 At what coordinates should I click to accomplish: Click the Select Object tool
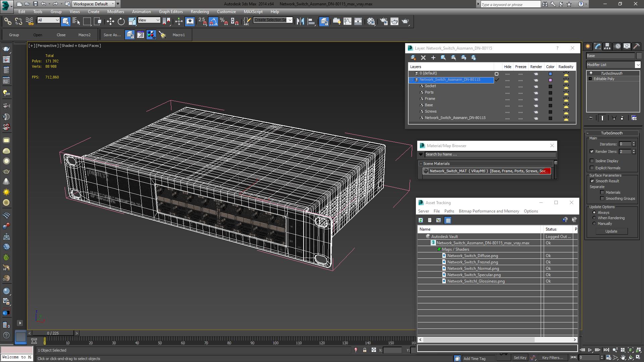(x=65, y=21)
